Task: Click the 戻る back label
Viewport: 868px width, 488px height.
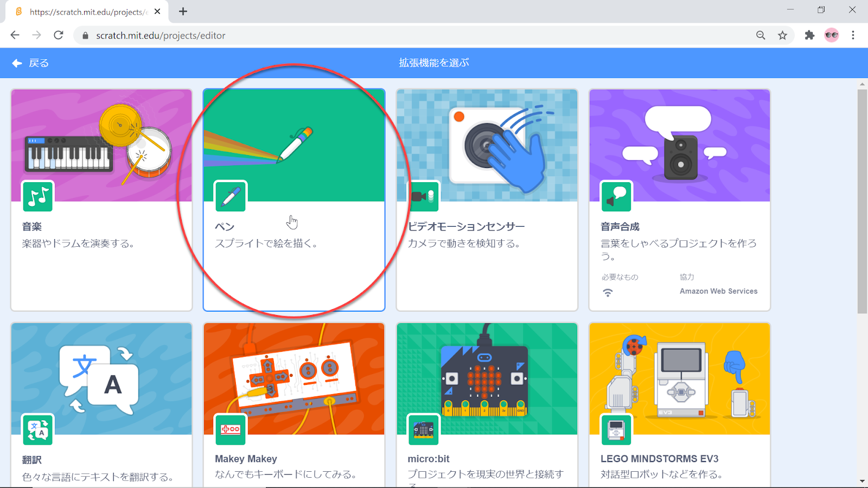Action: pyautogui.click(x=39, y=63)
